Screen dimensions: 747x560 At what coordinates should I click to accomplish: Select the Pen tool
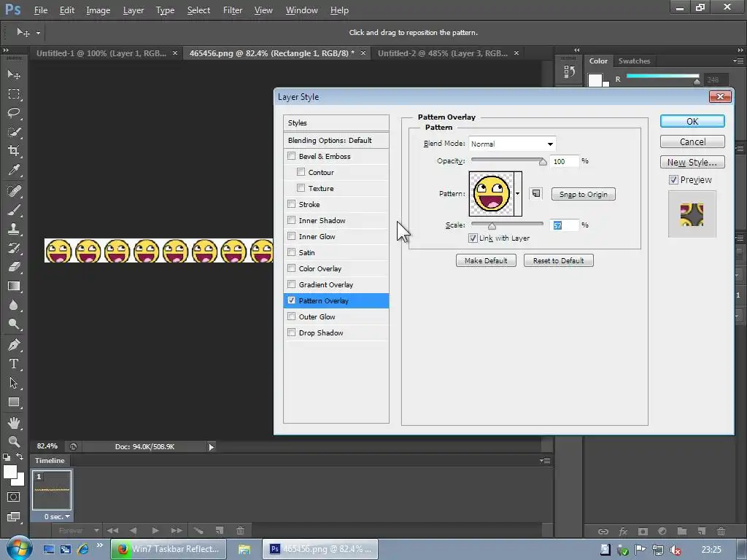pos(14,345)
